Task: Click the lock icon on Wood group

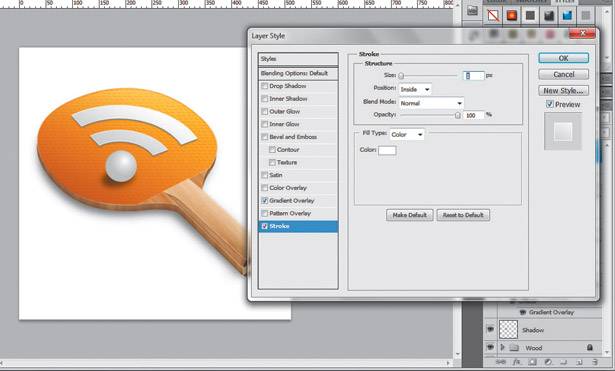Action: coord(590,347)
